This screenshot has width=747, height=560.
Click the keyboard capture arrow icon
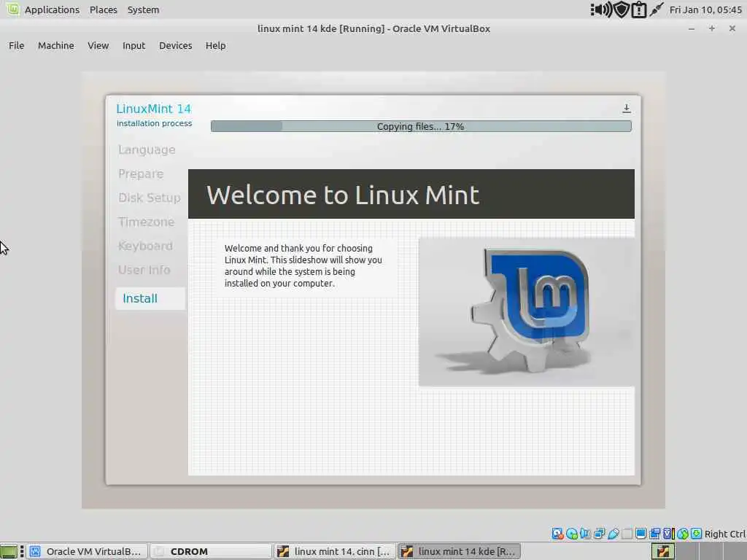point(696,534)
